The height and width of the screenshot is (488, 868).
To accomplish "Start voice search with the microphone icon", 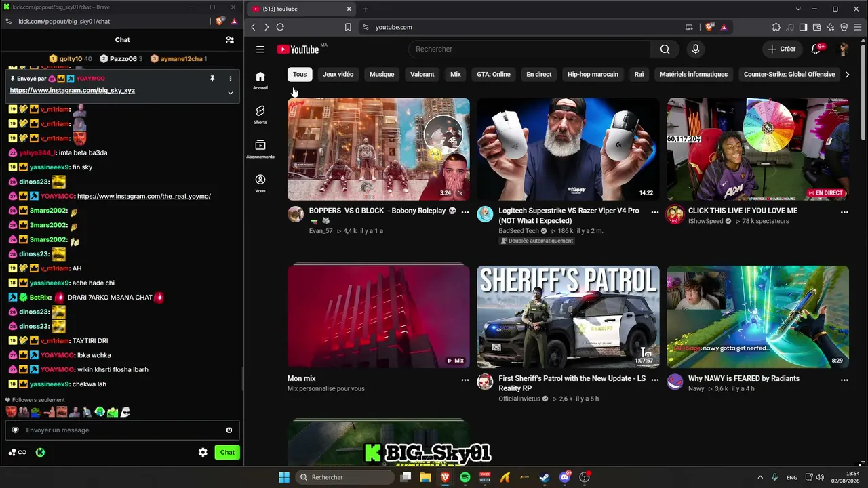I will click(695, 49).
